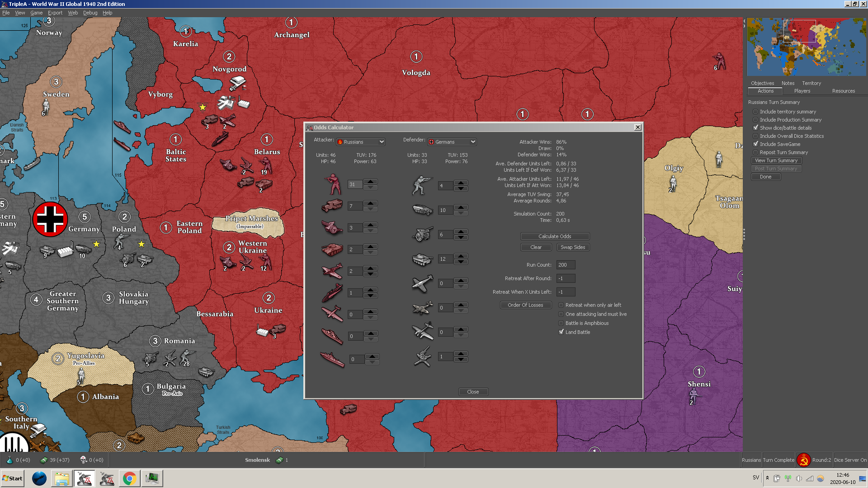
Task: Click the German infantry icon in defender column
Action: pyautogui.click(x=422, y=185)
